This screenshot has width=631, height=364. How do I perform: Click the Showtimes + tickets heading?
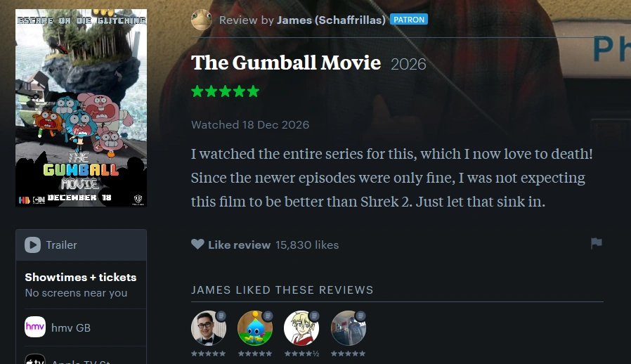point(81,277)
